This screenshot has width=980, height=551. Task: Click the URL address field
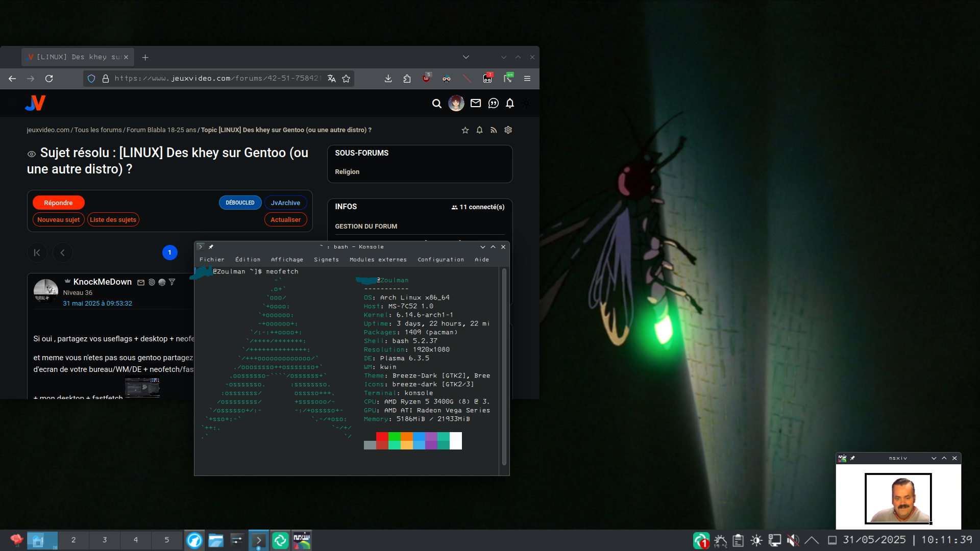(217, 79)
